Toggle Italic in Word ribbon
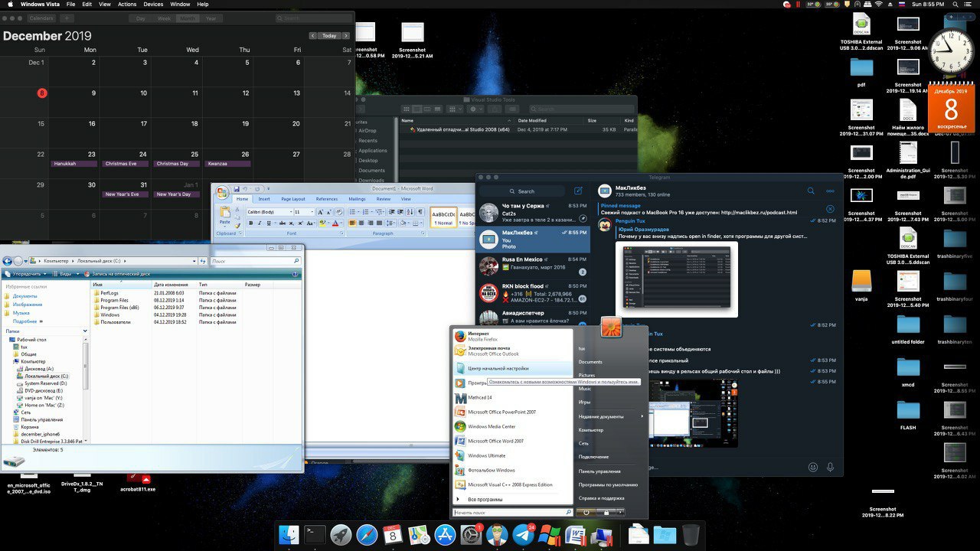Screen dimensions: 980x551 click(x=260, y=223)
